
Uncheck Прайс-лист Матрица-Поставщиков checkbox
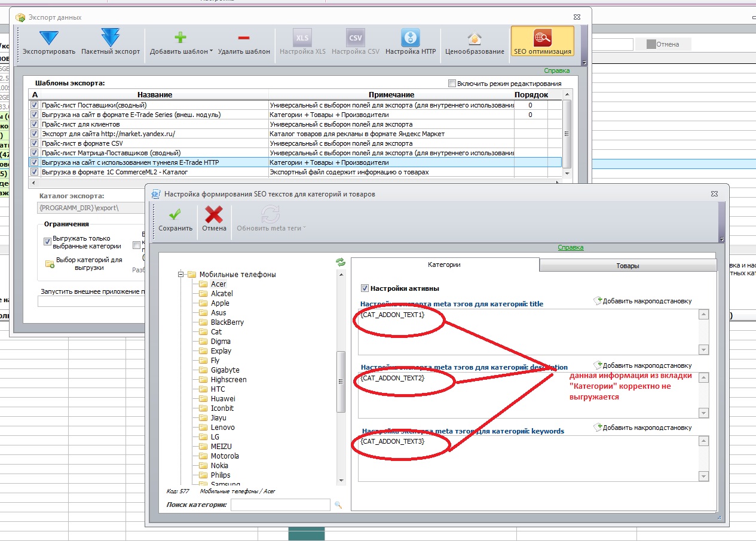click(35, 153)
